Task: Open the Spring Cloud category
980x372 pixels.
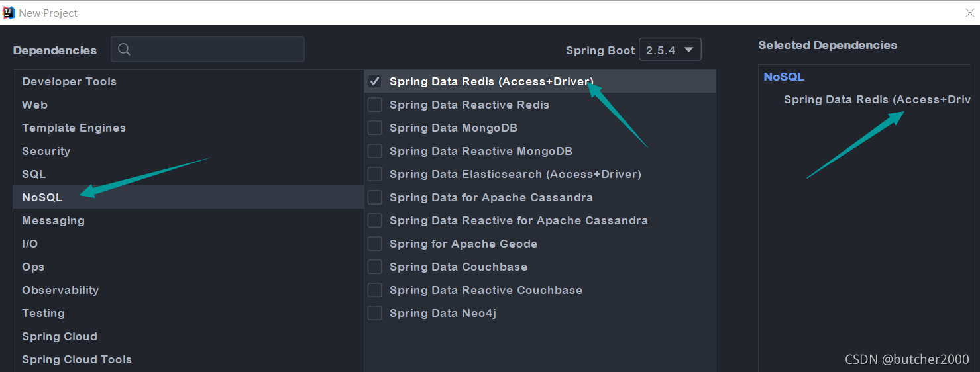Action: (60, 336)
